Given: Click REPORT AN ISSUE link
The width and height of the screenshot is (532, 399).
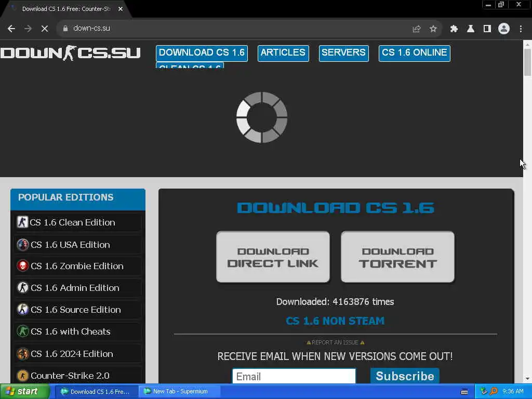Looking at the screenshot, I should click(x=335, y=343).
